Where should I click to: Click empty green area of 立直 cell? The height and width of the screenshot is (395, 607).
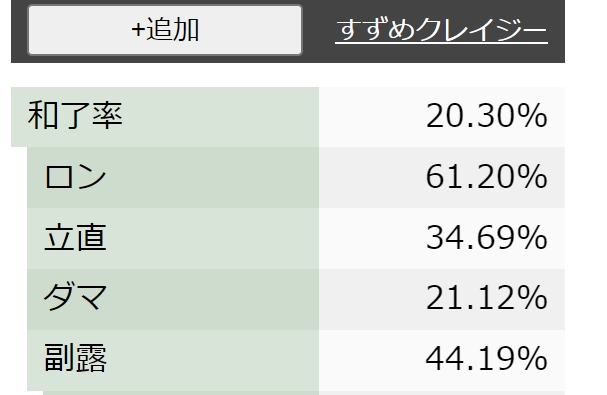pyautogui.click(x=213, y=238)
